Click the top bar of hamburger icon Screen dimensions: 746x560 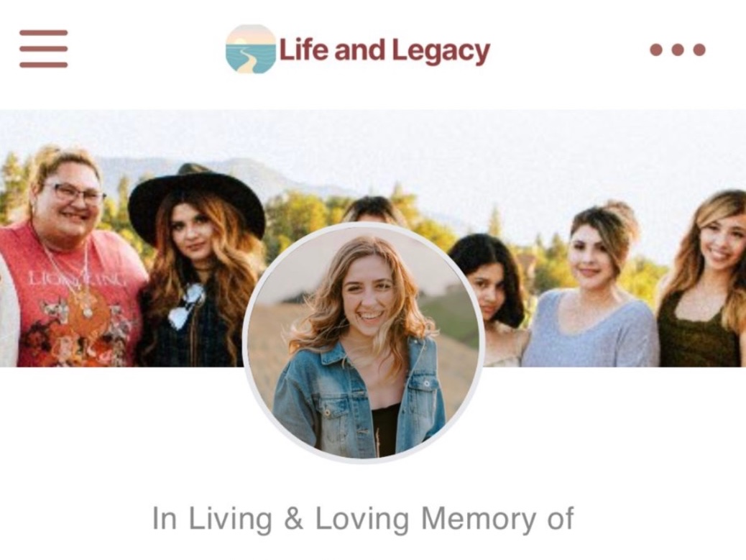[43, 33]
